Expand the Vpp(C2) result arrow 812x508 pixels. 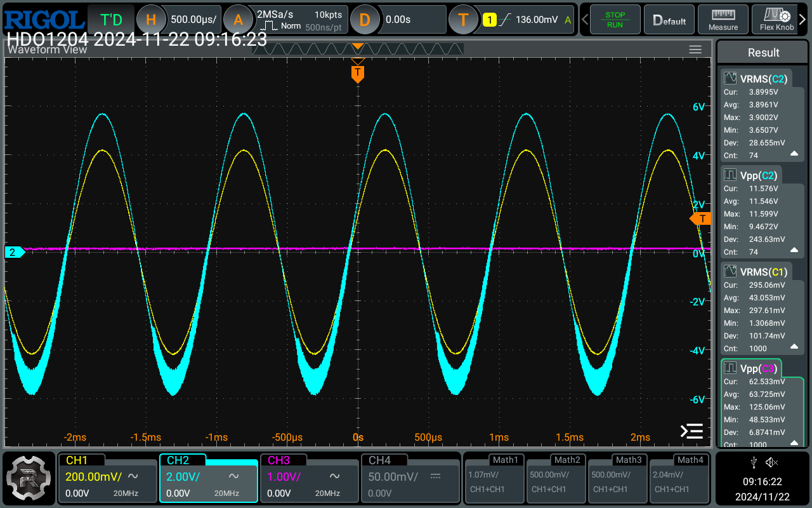tap(794, 251)
